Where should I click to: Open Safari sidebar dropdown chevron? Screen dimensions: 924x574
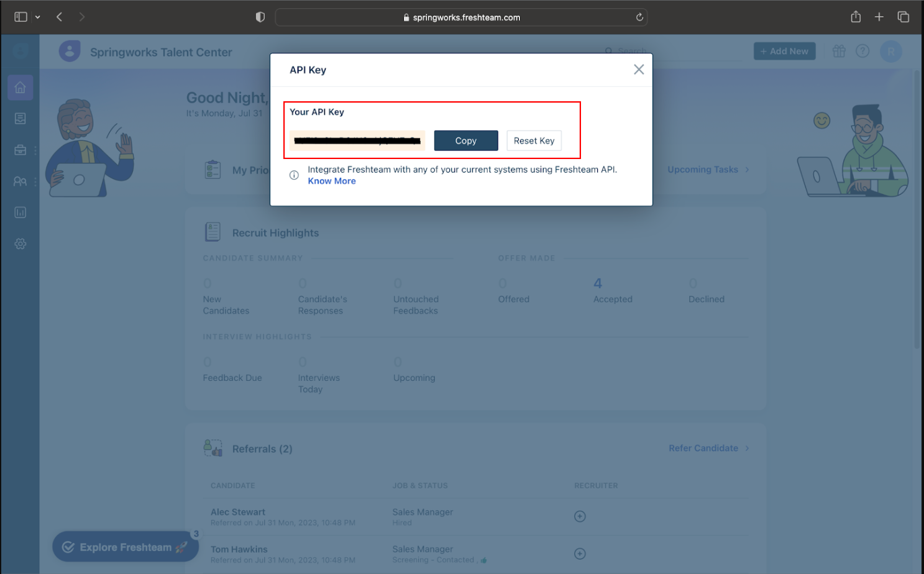coord(38,17)
